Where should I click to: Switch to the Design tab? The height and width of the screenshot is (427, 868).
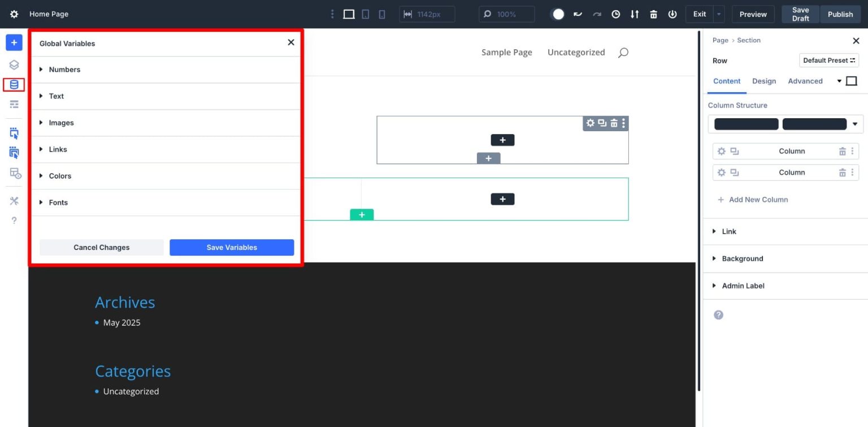[764, 81]
